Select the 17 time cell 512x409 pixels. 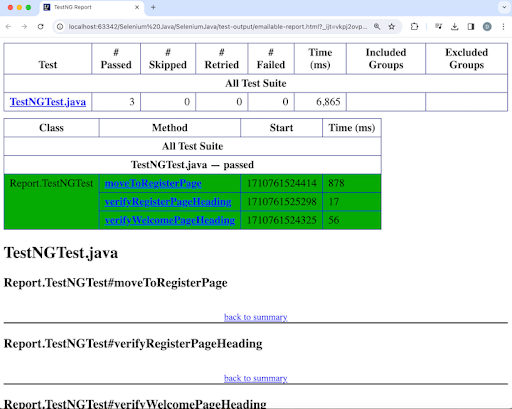coord(352,202)
